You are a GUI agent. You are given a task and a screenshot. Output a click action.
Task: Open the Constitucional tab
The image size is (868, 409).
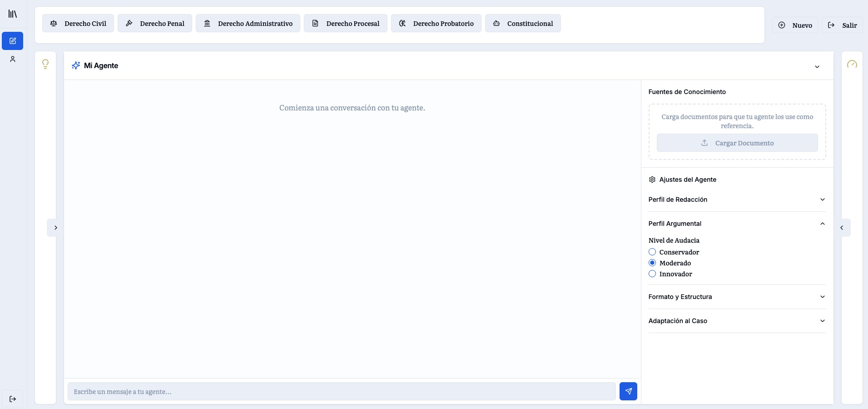pos(523,23)
